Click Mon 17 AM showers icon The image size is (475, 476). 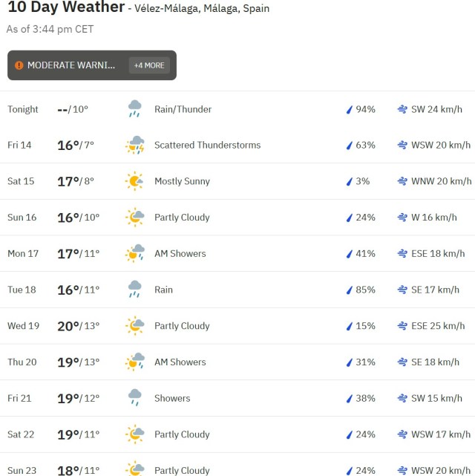point(134,253)
